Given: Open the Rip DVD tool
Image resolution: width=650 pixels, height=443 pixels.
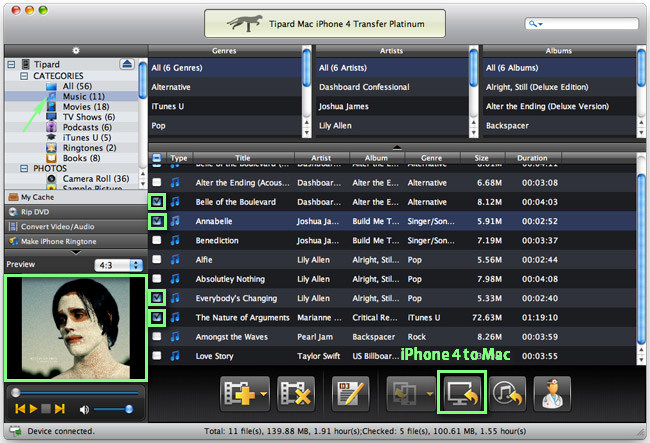Looking at the screenshot, I should tap(75, 212).
